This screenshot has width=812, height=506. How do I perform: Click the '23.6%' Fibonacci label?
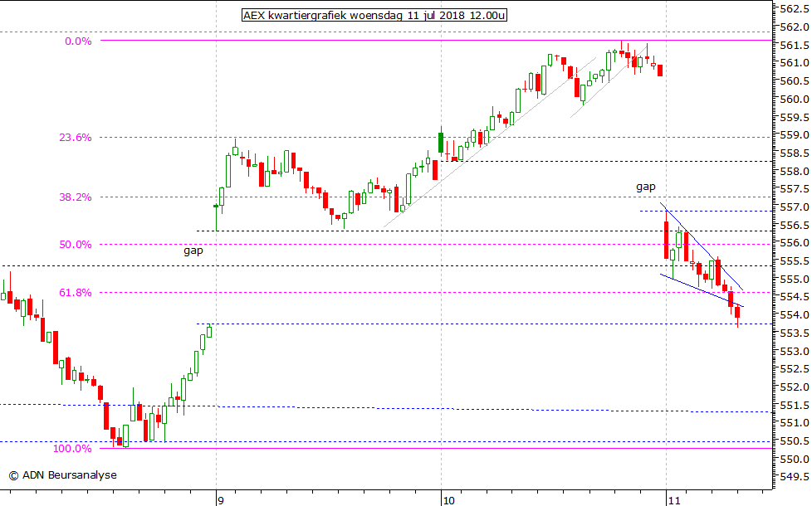tap(75, 137)
